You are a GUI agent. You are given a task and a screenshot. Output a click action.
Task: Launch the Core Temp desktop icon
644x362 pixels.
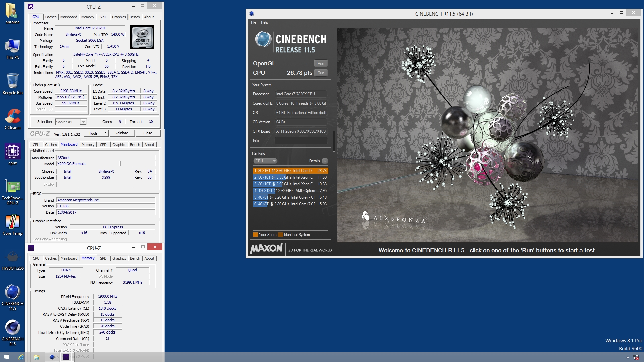click(12, 225)
